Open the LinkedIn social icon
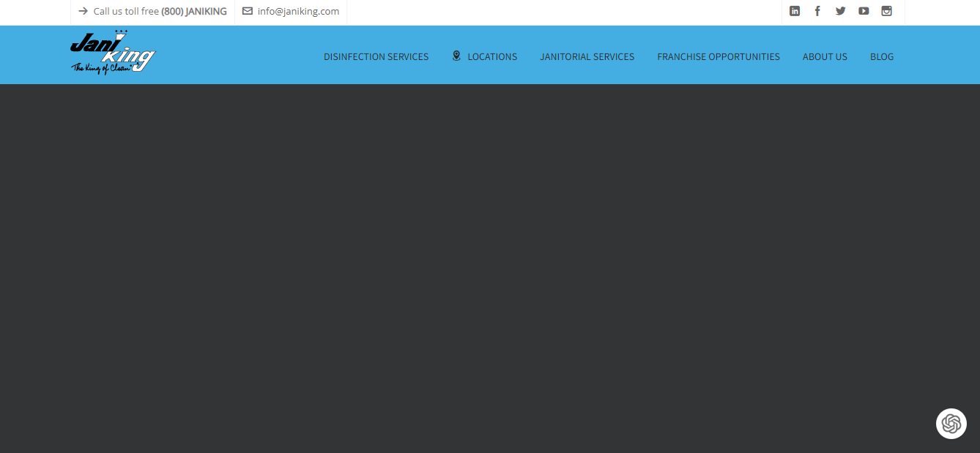 tap(795, 11)
